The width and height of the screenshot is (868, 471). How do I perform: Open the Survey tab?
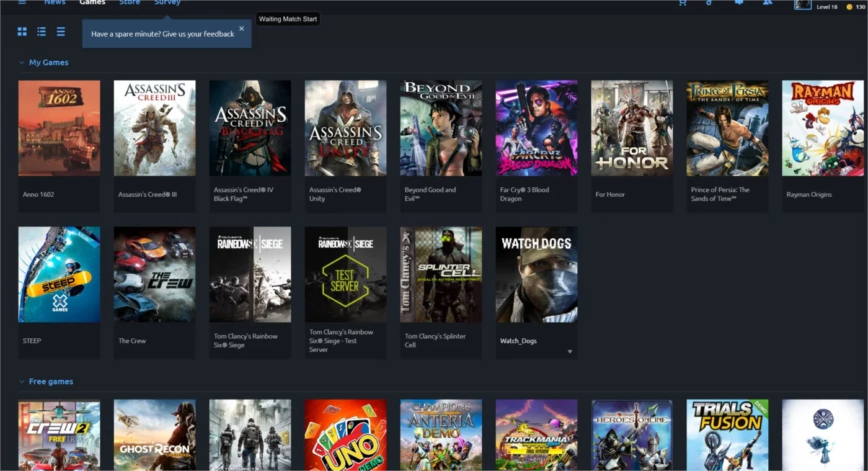(x=167, y=2)
